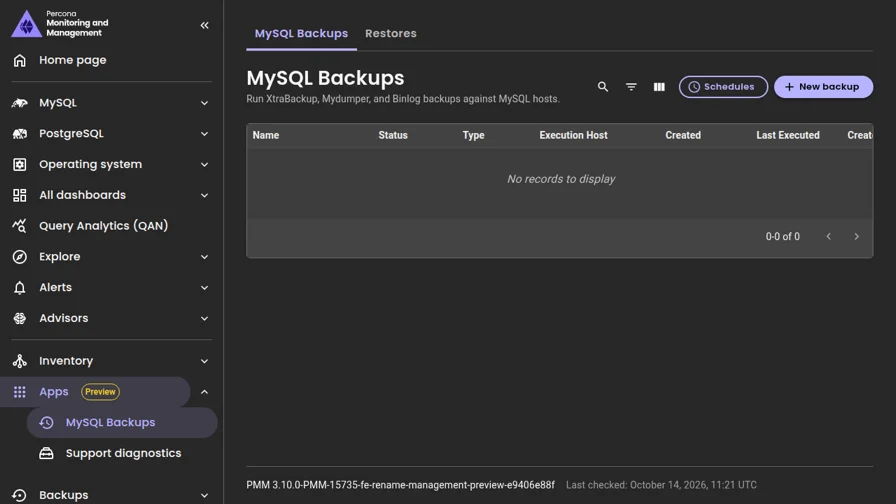Switch to the Restores tab
This screenshot has height=504, width=896.
(391, 34)
